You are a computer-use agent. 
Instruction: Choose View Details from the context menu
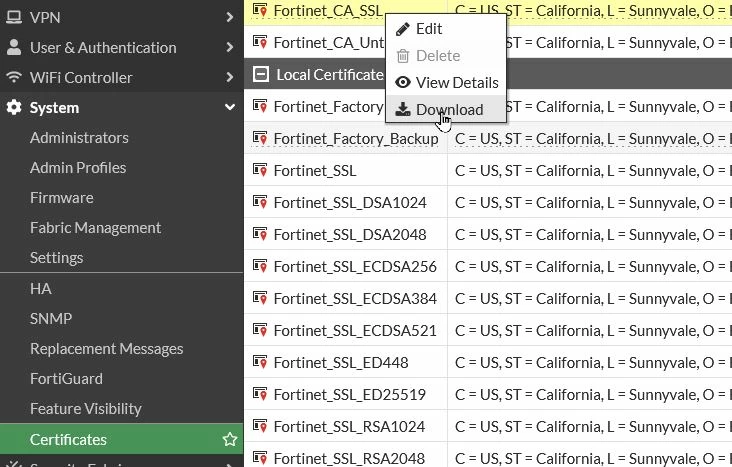[x=446, y=82]
